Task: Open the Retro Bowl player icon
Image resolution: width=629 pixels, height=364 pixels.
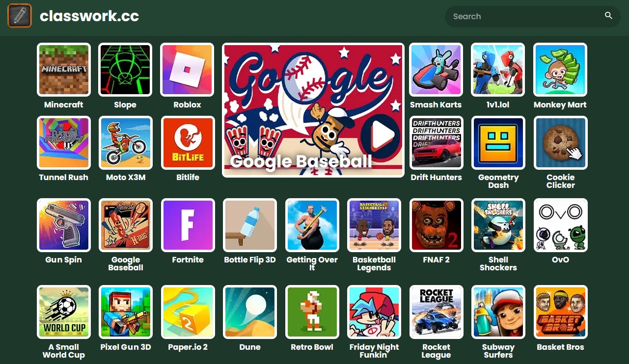Action: [312, 312]
